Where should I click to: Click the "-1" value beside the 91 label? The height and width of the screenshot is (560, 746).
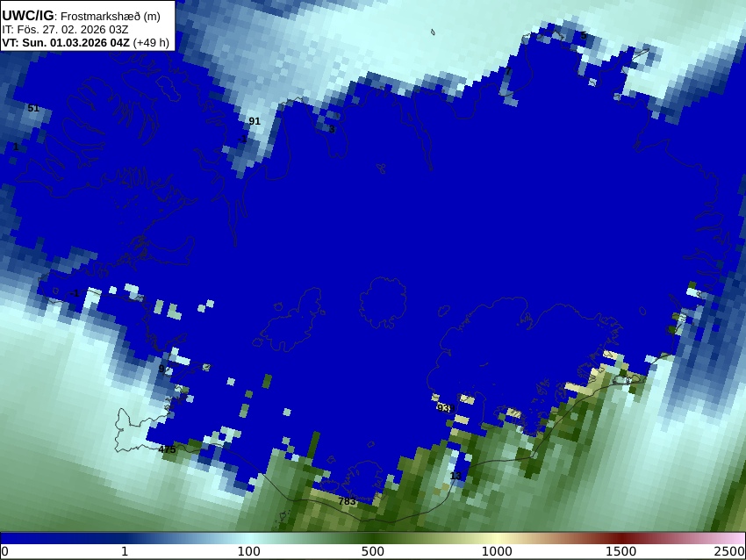[242, 139]
